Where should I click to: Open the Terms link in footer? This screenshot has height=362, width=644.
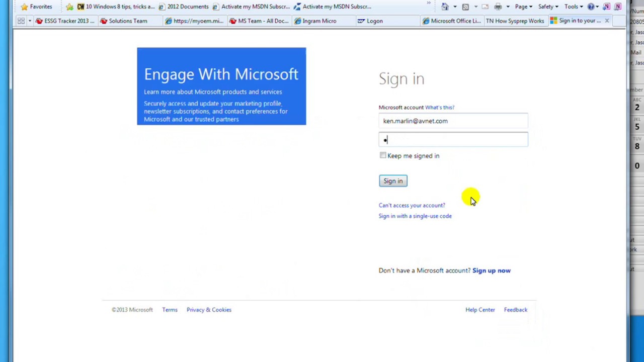pyautogui.click(x=170, y=310)
